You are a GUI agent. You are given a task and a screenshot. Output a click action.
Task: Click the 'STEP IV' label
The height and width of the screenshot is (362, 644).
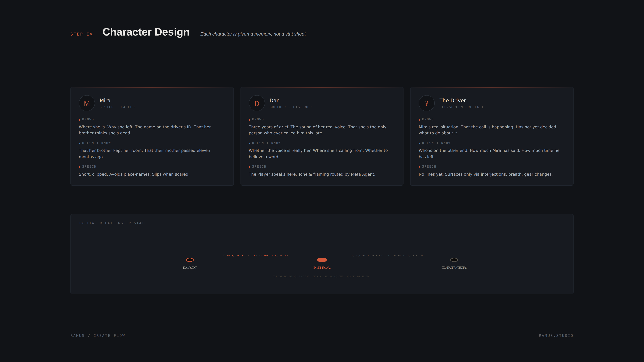coord(82,34)
